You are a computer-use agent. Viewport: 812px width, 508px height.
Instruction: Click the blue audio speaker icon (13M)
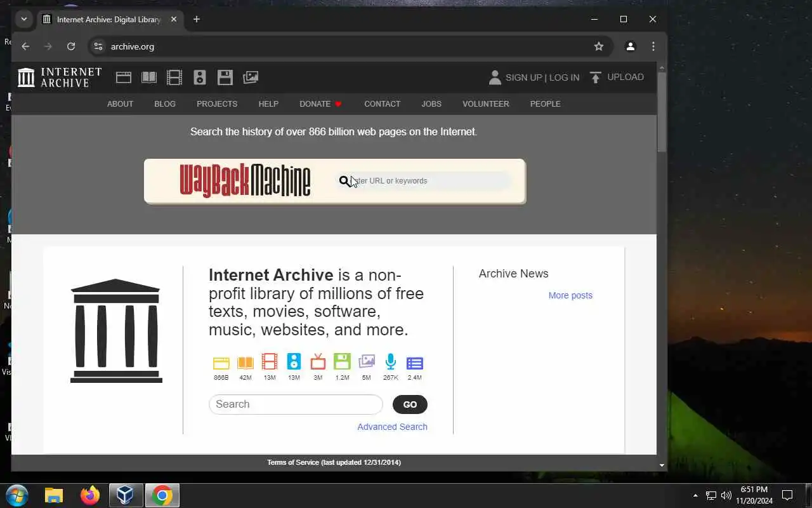(x=294, y=362)
